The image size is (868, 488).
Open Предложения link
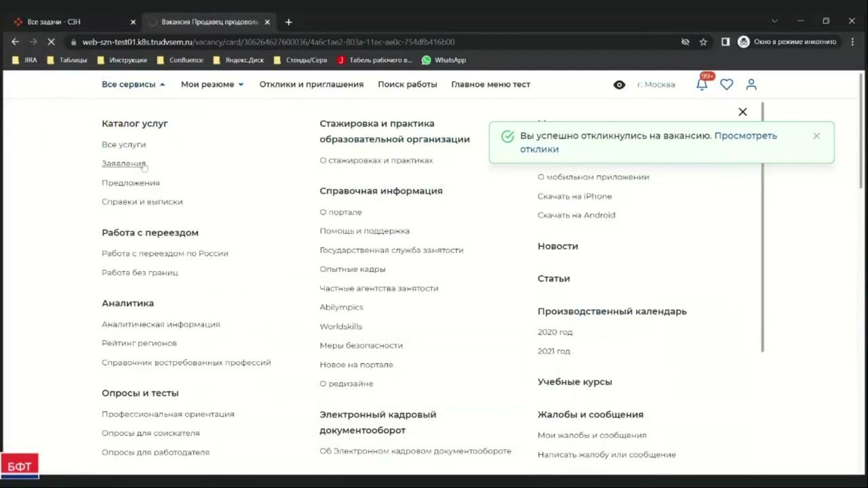pyautogui.click(x=131, y=182)
